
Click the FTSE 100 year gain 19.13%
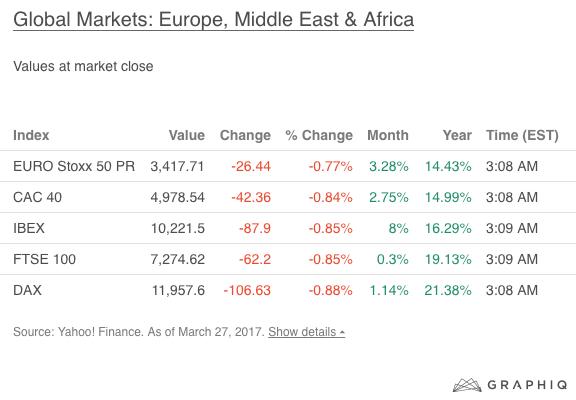point(448,259)
